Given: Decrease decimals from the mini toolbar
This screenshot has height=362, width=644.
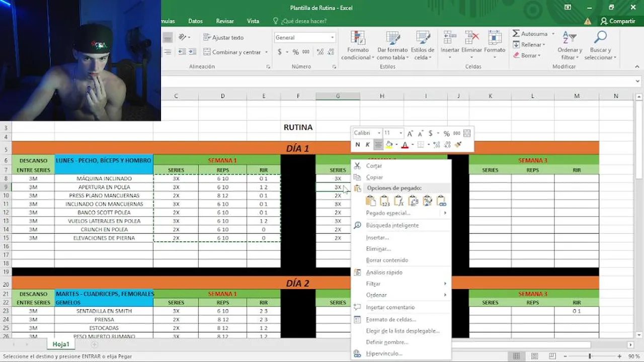Looking at the screenshot, I should tap(447, 145).
